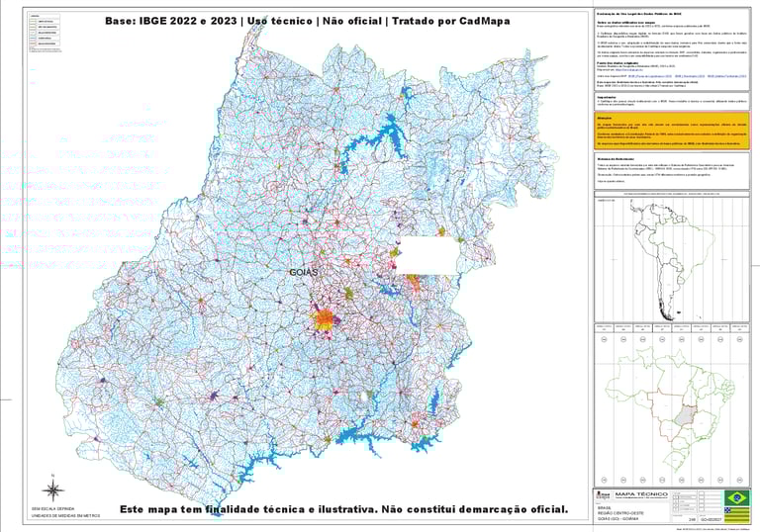This screenshot has height=532, width=760.
Task: Click the logo beside MAPA TÉCNICO title
Action: (x=603, y=495)
